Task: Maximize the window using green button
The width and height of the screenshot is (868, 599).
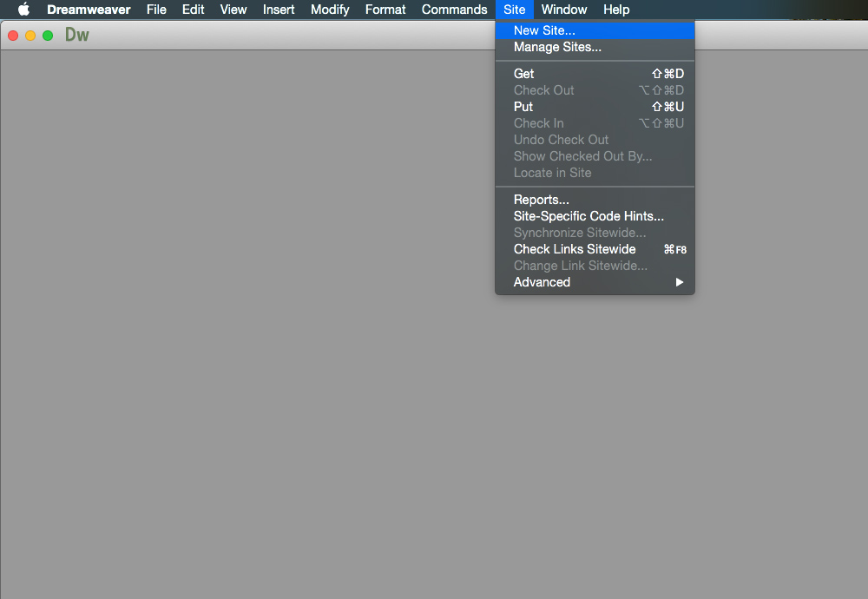Action: (x=48, y=36)
